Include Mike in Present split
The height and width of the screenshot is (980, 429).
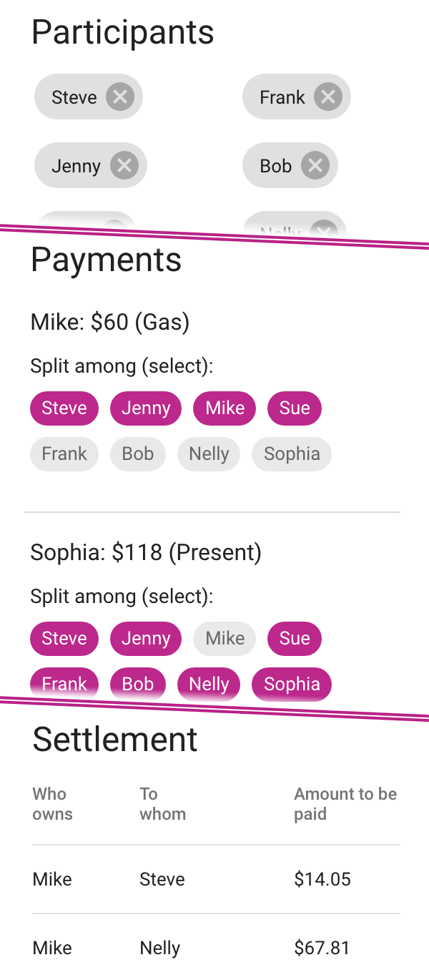click(225, 639)
